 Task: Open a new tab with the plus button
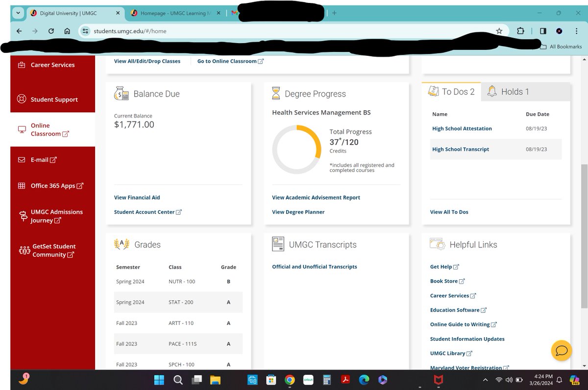[x=334, y=13]
